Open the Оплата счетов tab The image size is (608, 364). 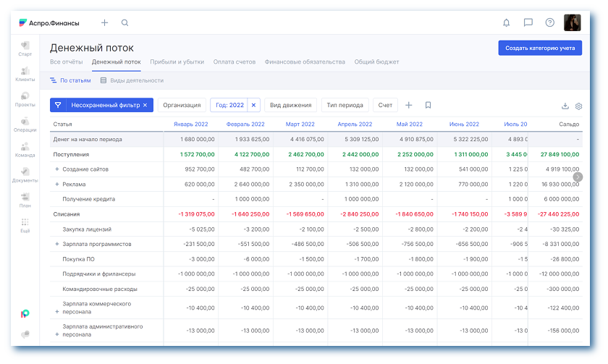(234, 62)
